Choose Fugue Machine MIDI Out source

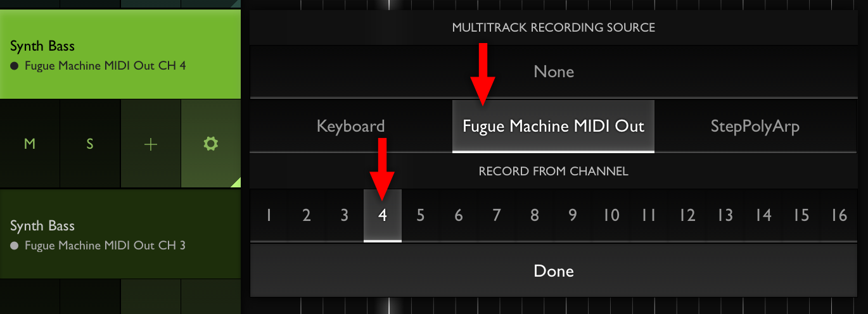[553, 126]
